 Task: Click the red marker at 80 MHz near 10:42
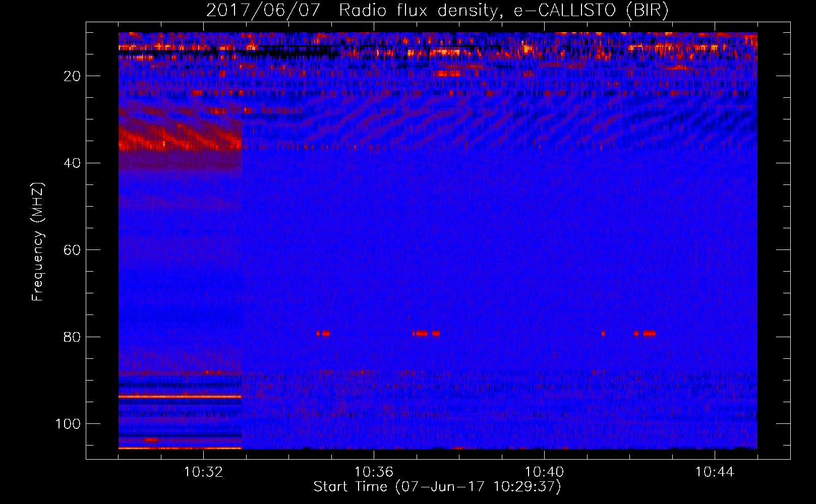tap(645, 333)
